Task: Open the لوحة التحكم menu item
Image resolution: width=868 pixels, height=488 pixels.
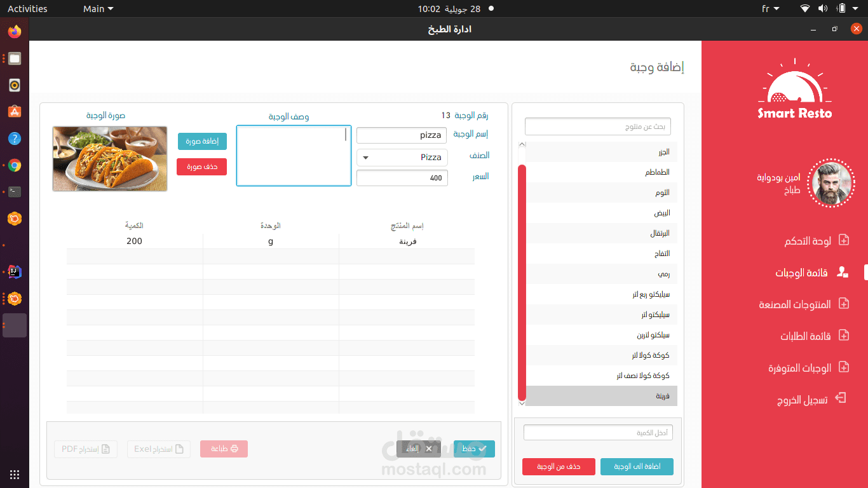Action: click(807, 241)
